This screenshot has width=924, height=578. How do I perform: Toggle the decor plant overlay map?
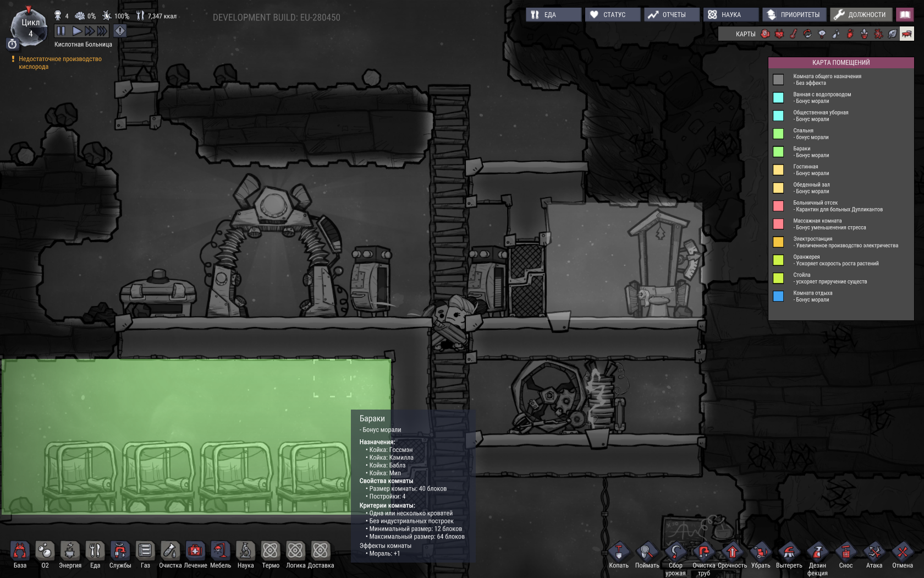pos(864,34)
